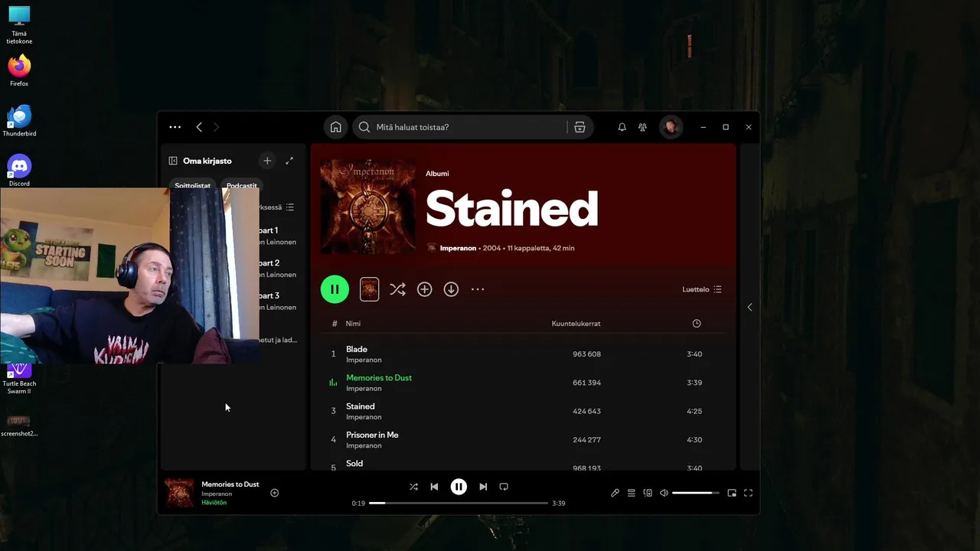Enter full screen mode
Screen dimensions: 980x551
[x=748, y=493]
